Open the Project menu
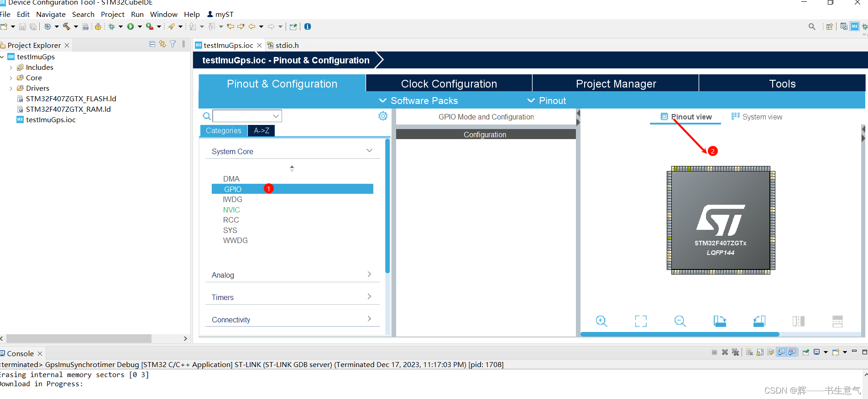Screen dimensions: 868x399 [x=112, y=15]
